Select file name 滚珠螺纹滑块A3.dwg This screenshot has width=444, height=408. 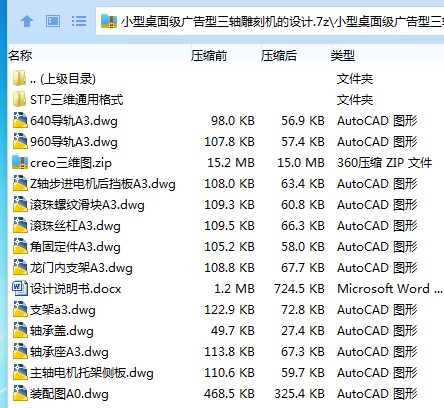pyautogui.click(x=87, y=205)
